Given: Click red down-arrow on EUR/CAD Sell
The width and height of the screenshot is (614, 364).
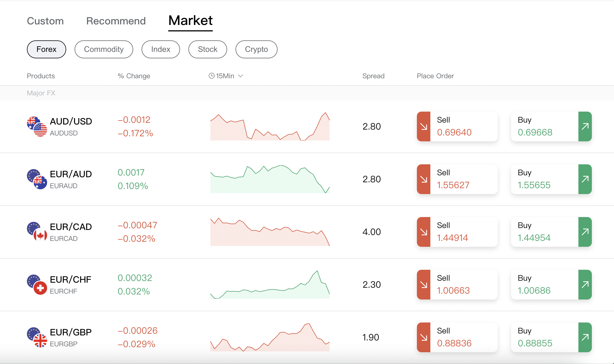Looking at the screenshot, I should pyautogui.click(x=424, y=232).
